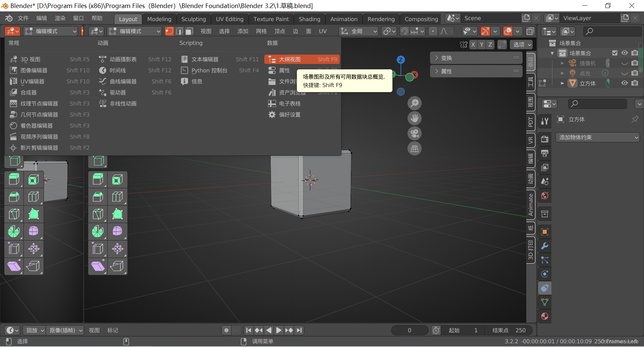Open Tool properties tab icon

[545, 121]
